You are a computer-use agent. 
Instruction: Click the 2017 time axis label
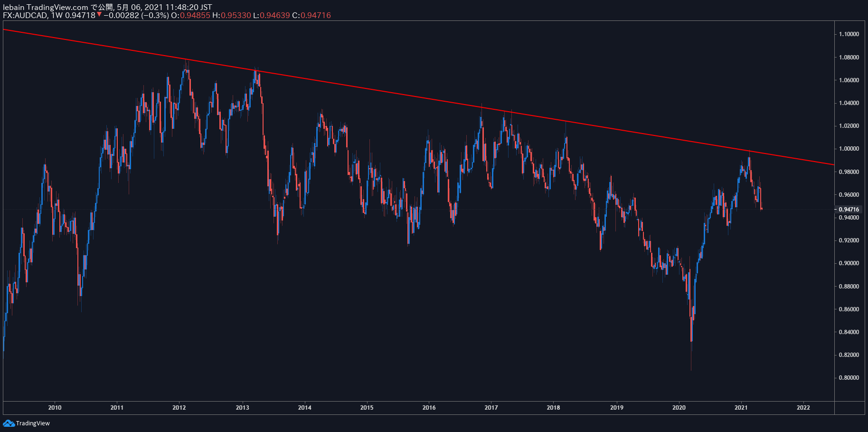point(491,407)
